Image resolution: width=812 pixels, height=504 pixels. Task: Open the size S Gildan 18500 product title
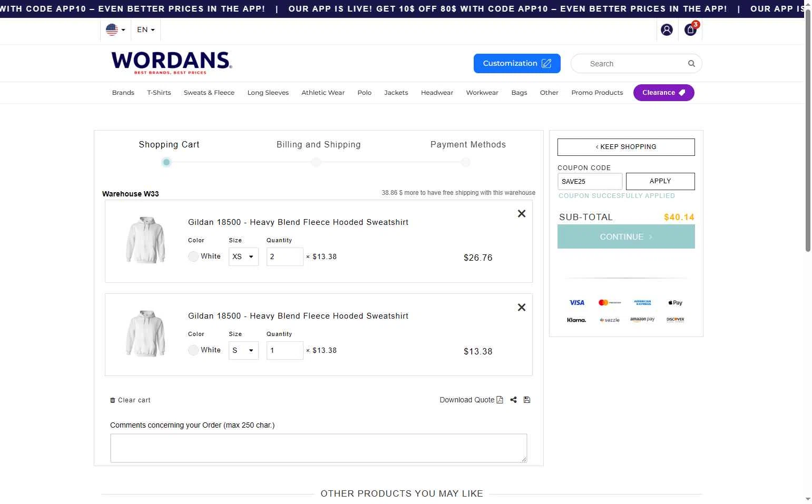[x=298, y=316]
